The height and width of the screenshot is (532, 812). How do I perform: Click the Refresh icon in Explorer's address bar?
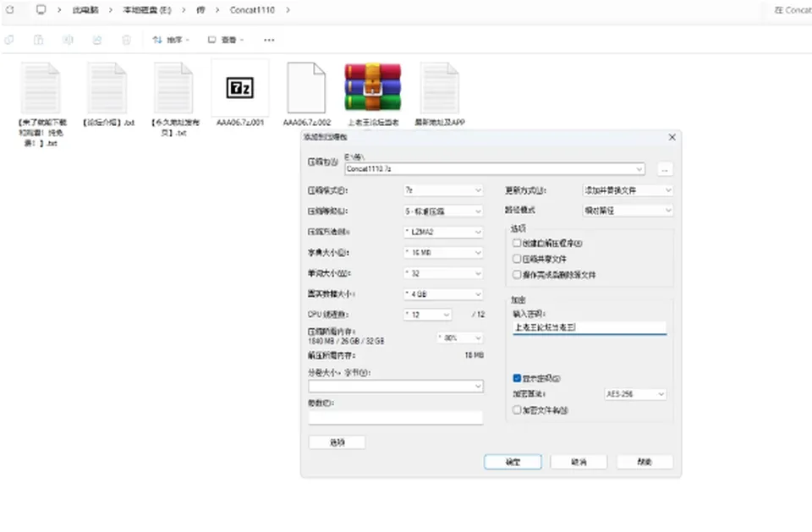[x=10, y=10]
